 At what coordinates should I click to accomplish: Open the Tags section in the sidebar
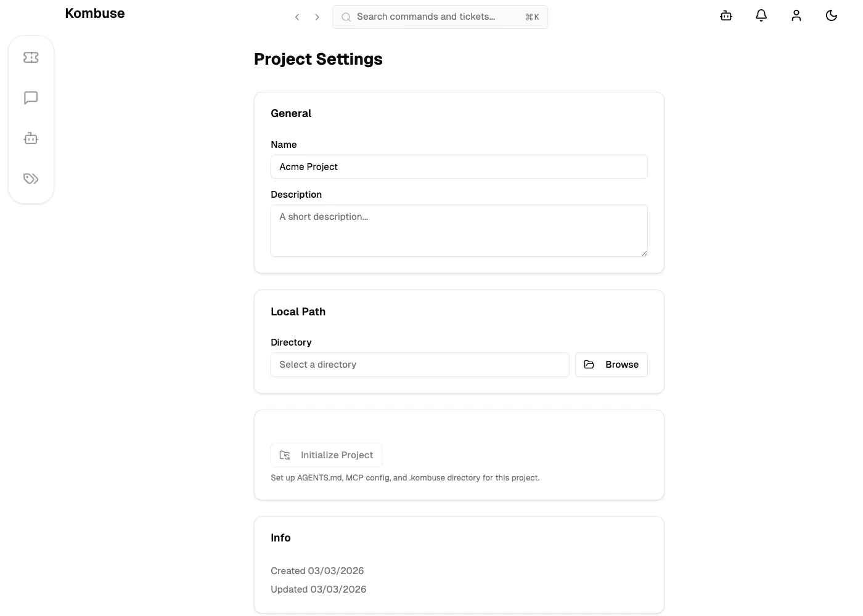pos(31,179)
